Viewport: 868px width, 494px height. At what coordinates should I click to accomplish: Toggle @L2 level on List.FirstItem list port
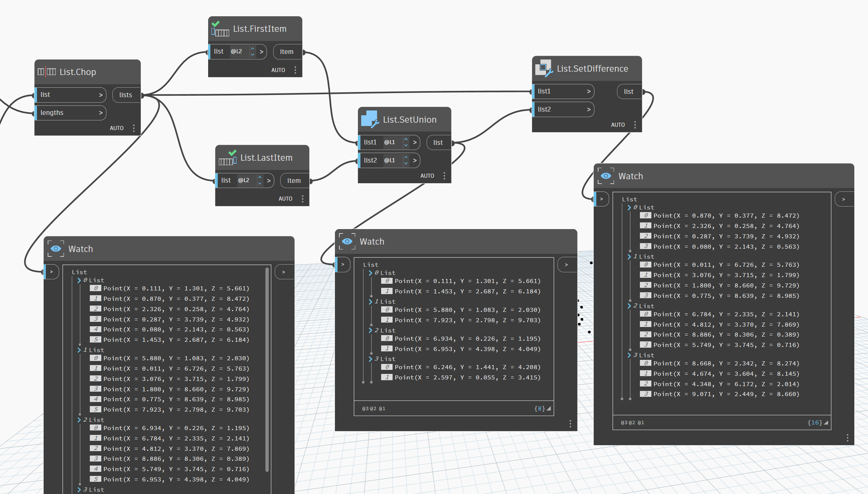click(x=237, y=51)
